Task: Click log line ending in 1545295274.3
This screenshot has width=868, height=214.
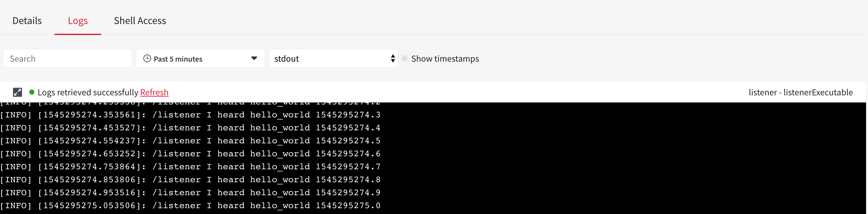Action: 190,115
